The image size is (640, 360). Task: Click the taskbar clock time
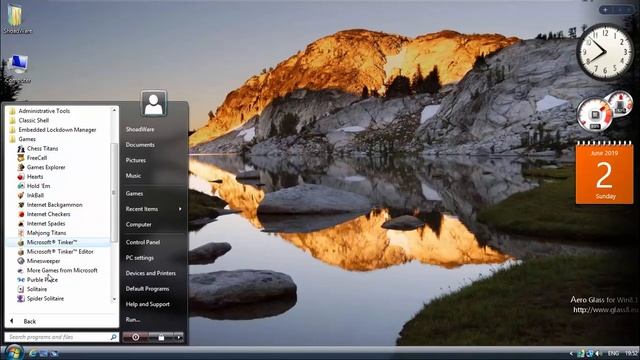631,353
